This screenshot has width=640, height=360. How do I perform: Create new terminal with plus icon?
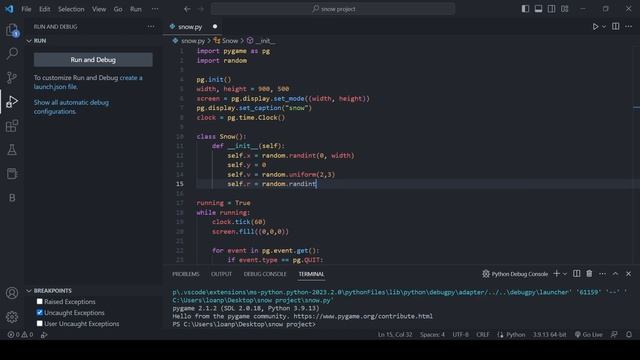(x=556, y=274)
